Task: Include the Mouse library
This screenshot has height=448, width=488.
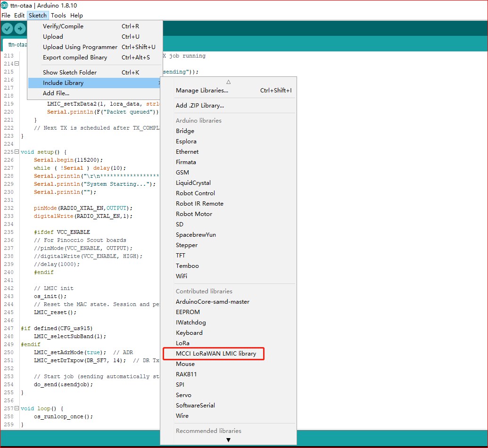Action: pos(228,364)
